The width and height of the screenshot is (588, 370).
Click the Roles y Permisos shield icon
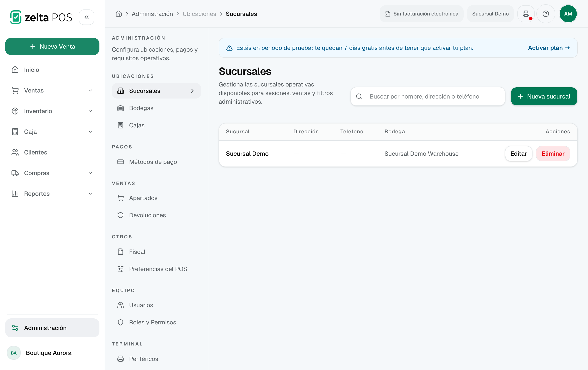(x=121, y=322)
